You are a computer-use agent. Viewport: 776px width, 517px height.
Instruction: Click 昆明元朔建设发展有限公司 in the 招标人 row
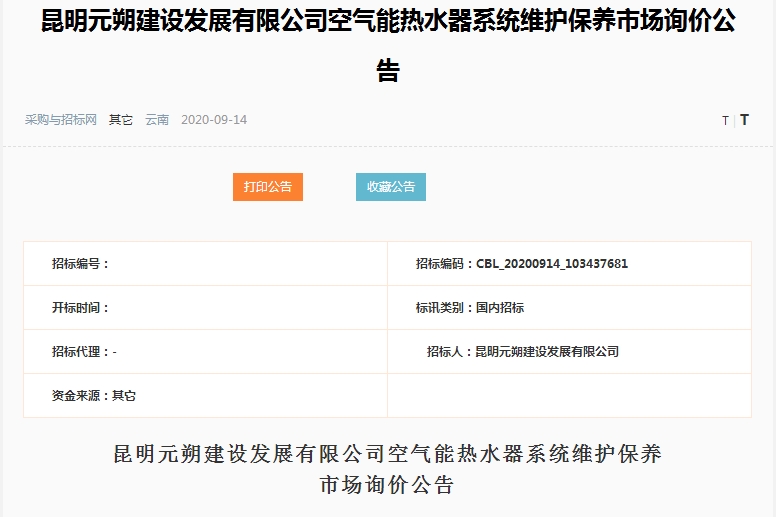547,352
